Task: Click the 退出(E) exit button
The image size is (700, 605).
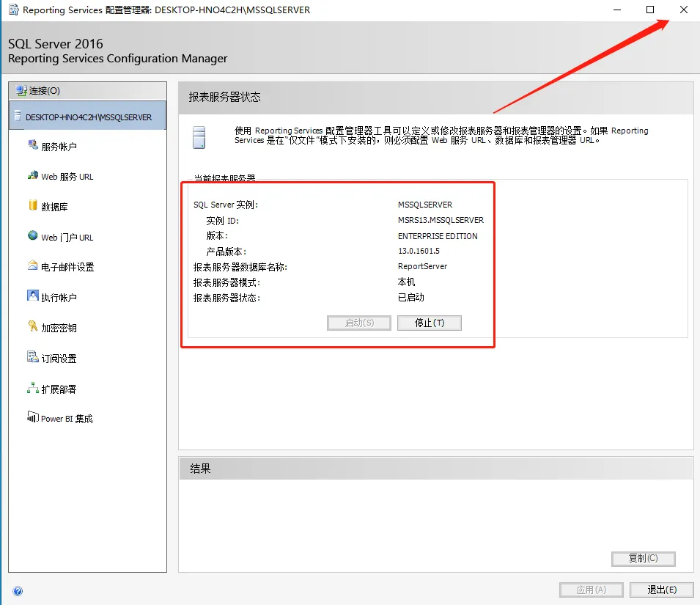Action: click(x=662, y=590)
